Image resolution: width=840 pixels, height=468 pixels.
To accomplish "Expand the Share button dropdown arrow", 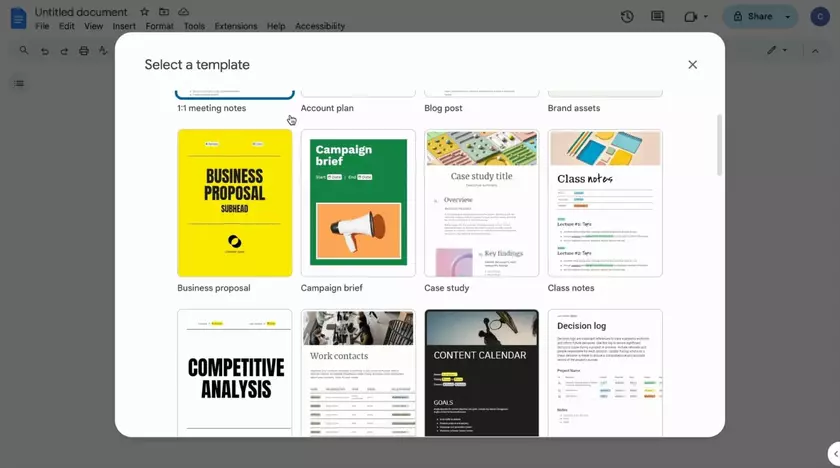I will coord(787,17).
